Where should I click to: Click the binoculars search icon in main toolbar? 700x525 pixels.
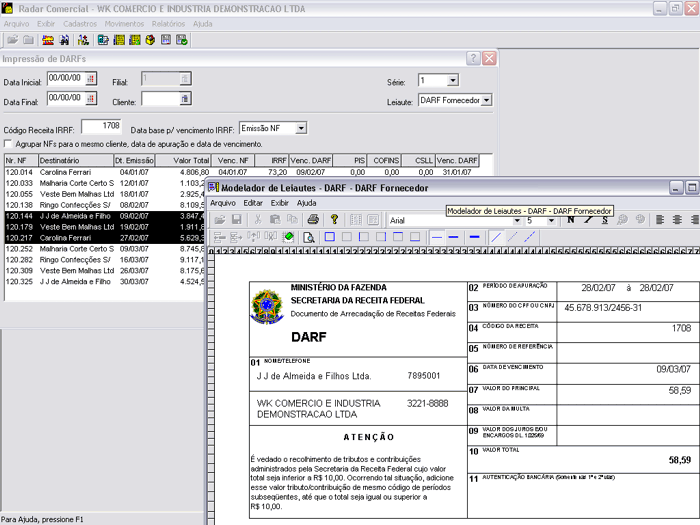[64, 40]
